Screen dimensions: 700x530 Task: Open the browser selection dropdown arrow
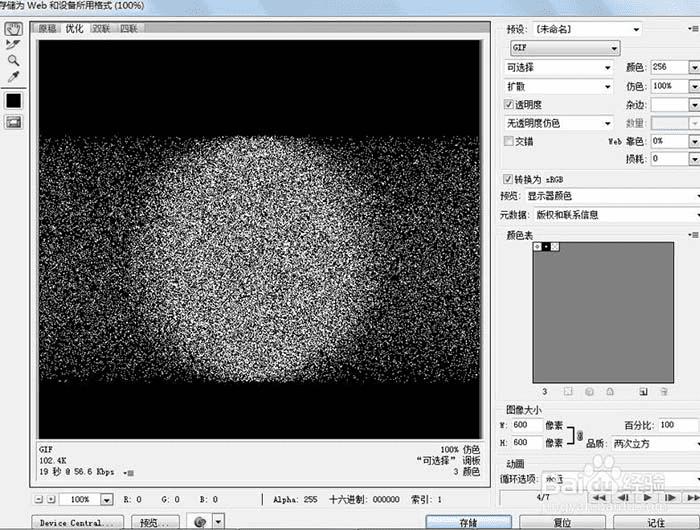click(218, 522)
